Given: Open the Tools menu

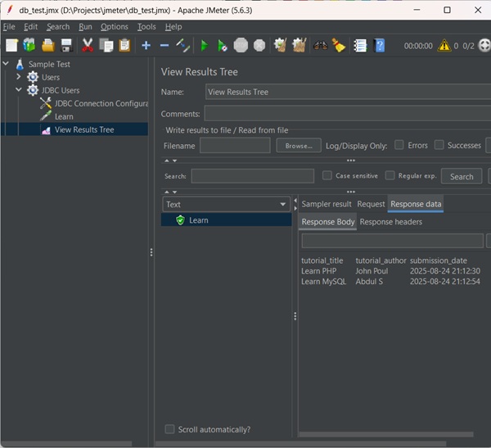Looking at the screenshot, I should [146, 27].
